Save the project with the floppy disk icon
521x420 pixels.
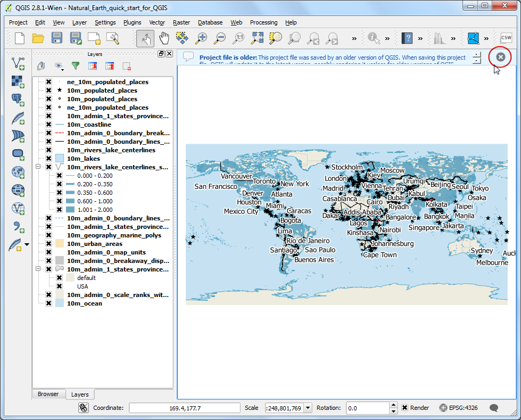click(x=57, y=38)
